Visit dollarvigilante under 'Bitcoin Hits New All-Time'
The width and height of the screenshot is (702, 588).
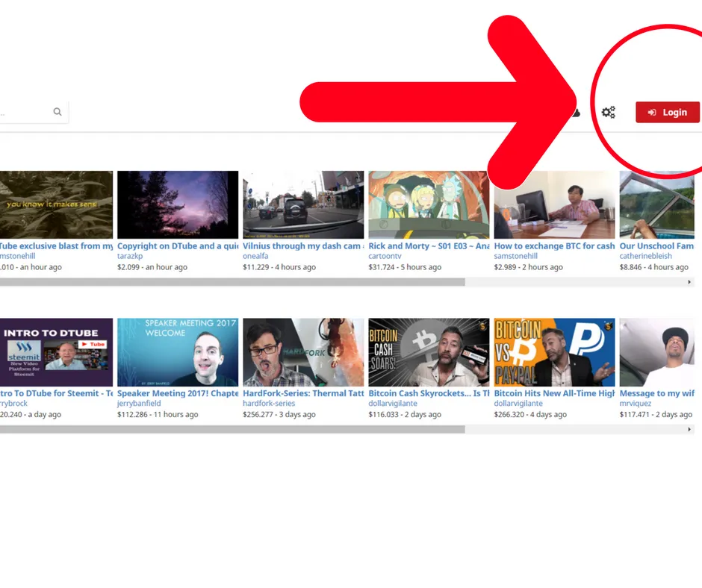[x=518, y=403]
